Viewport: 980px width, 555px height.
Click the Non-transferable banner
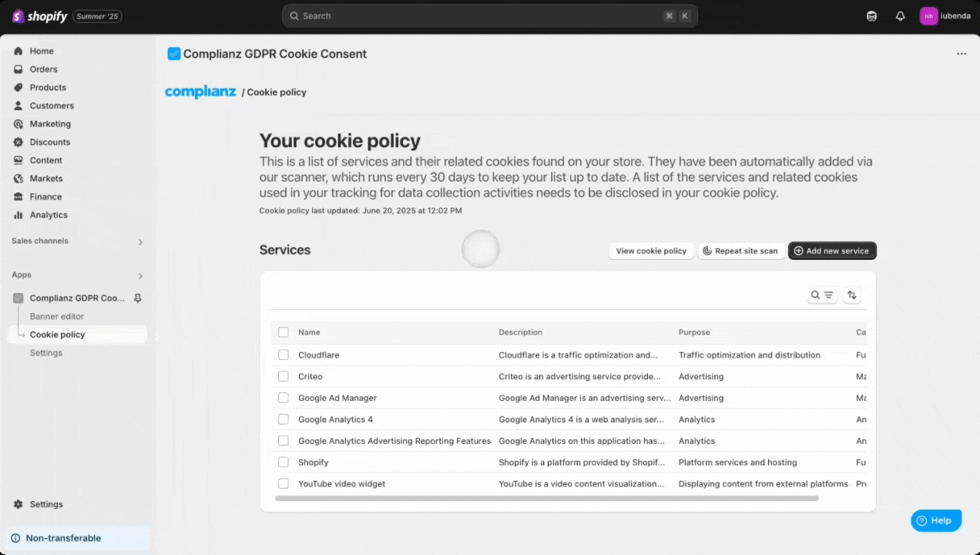(x=77, y=538)
